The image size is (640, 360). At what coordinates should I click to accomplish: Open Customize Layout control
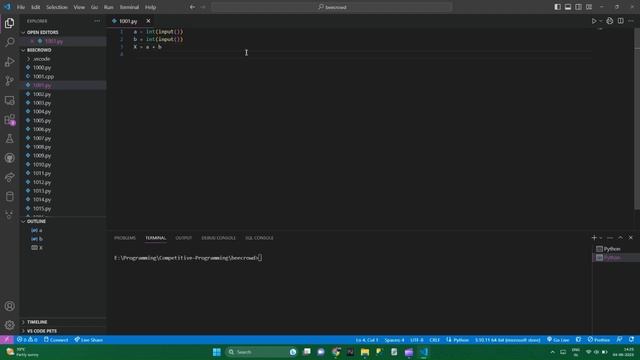(x=589, y=7)
